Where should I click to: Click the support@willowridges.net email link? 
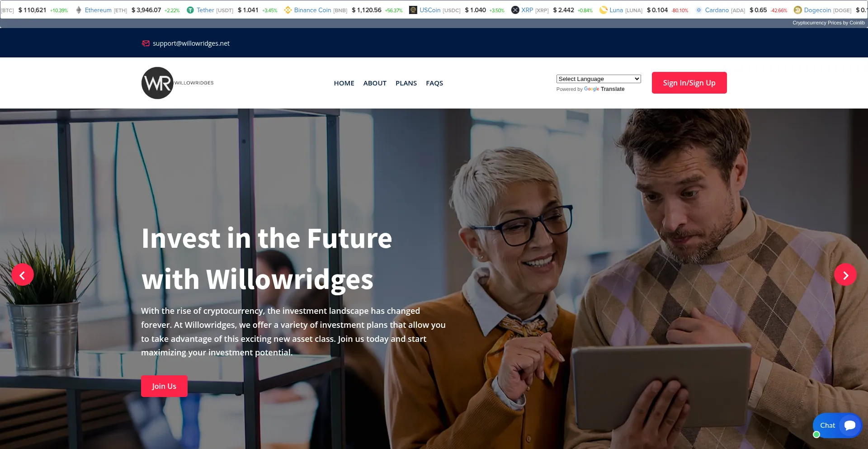(x=191, y=43)
